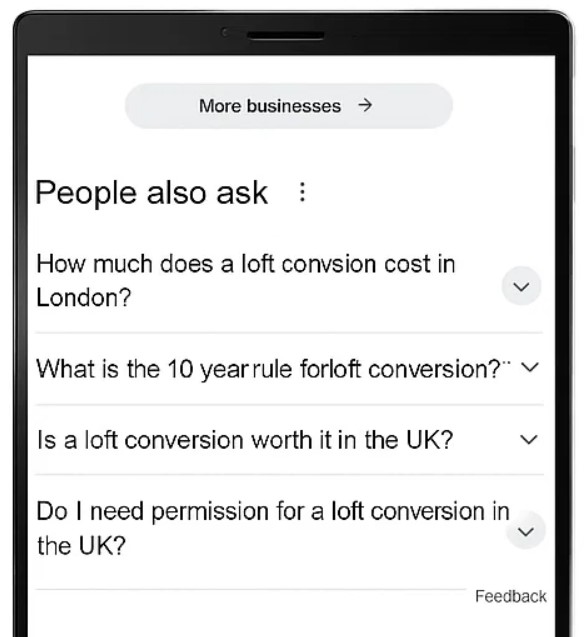Image resolution: width=584 pixels, height=637 pixels.
Task: Click the People also ask heading
Action: (151, 193)
